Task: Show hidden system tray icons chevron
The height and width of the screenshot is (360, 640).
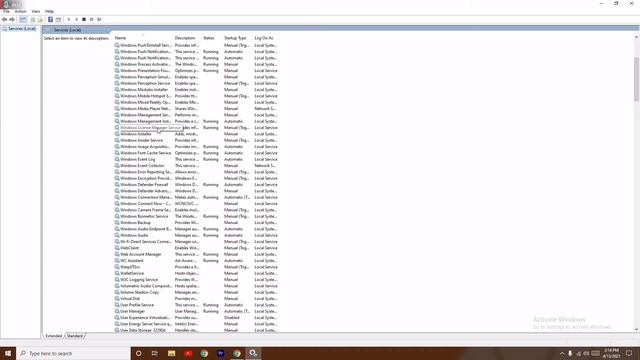Action: coord(562,353)
